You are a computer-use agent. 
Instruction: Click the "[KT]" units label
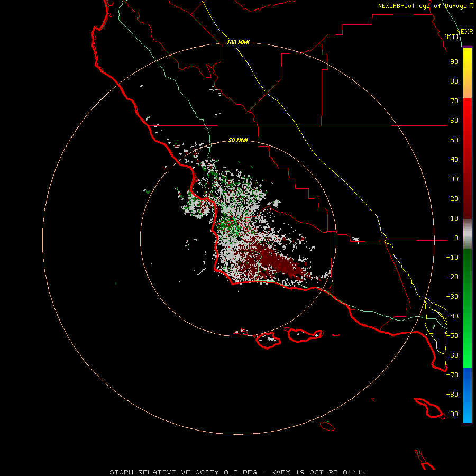click(x=452, y=36)
